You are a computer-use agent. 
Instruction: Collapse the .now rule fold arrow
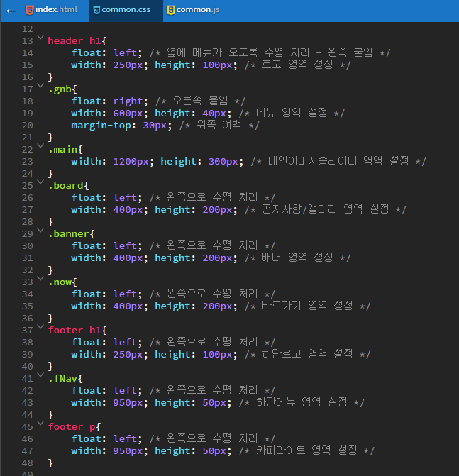(x=40, y=279)
